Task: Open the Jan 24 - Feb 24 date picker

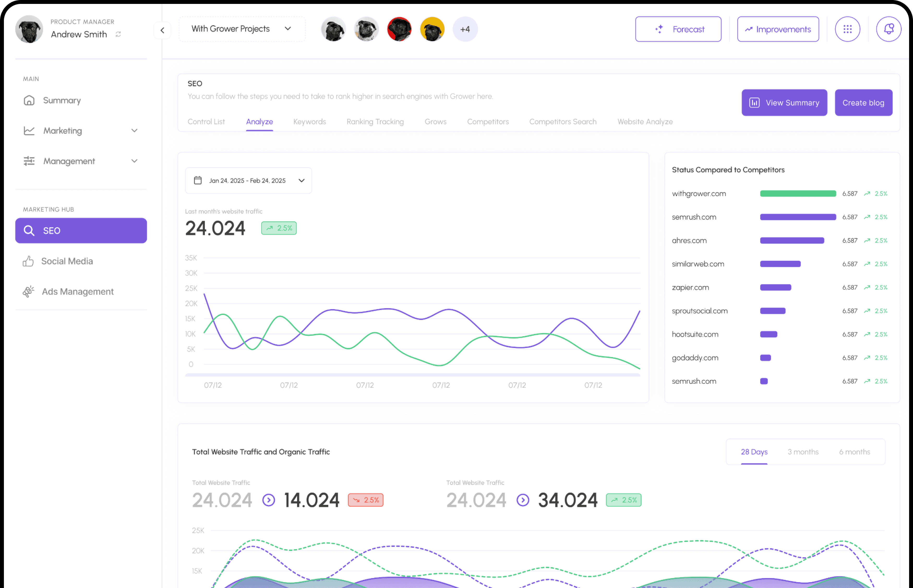Action: (248, 181)
